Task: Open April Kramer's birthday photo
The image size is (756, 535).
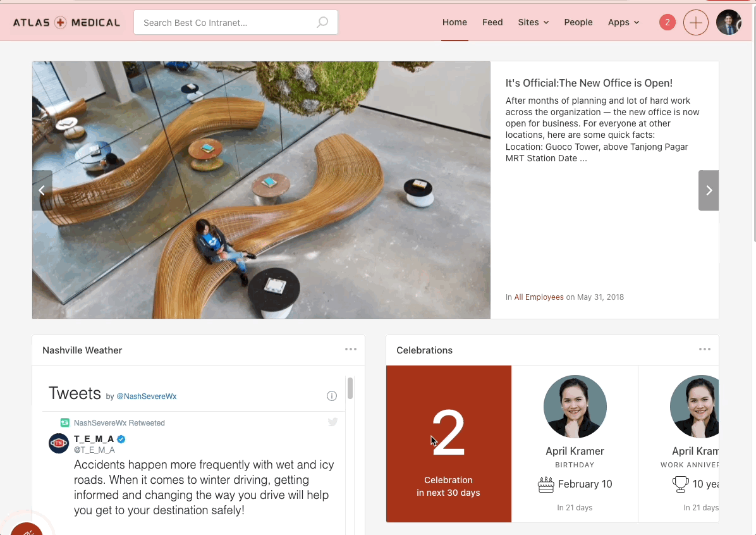Action: pos(575,407)
